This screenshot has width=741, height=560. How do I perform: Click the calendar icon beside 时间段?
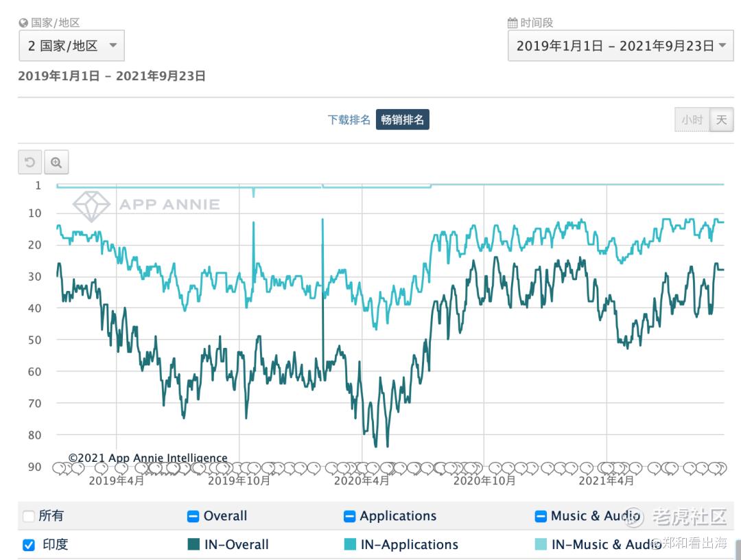coord(513,23)
